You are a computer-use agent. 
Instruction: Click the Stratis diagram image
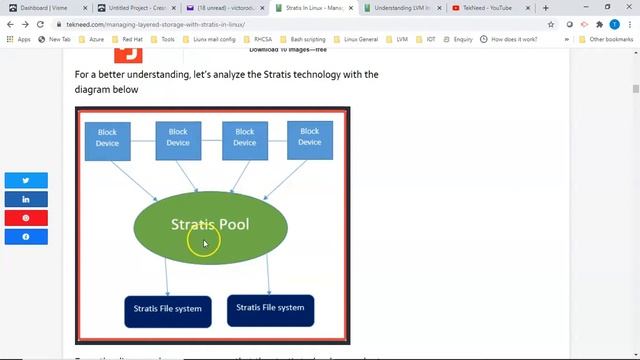point(212,226)
